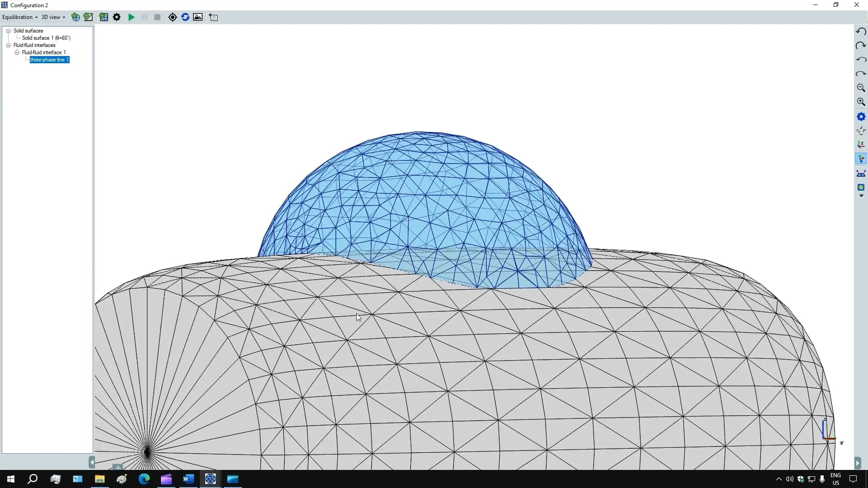Viewport: 868px width, 488px height.
Task: Tilt view with small clockwise arrow
Action: click(861, 74)
